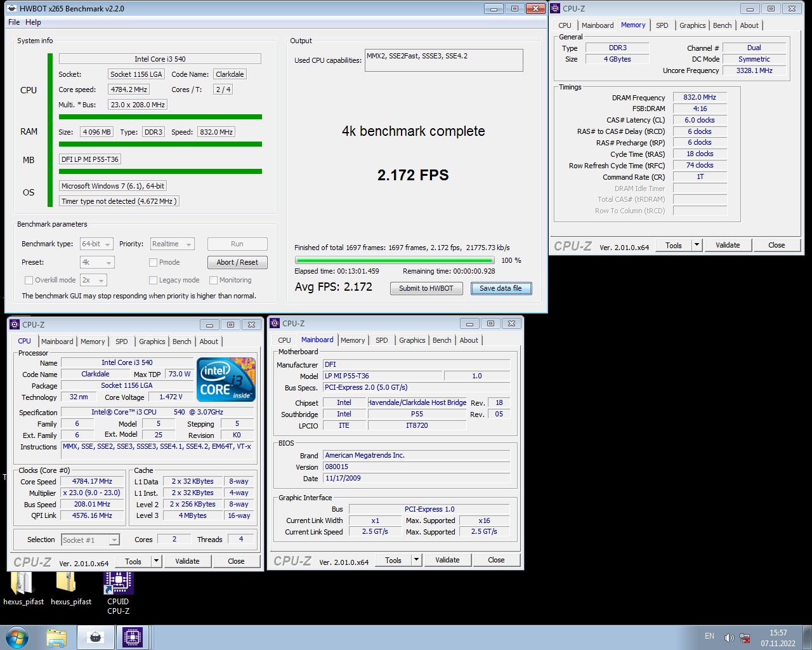Click the EN language indicator
The width and height of the screenshot is (812, 650).
(x=709, y=636)
